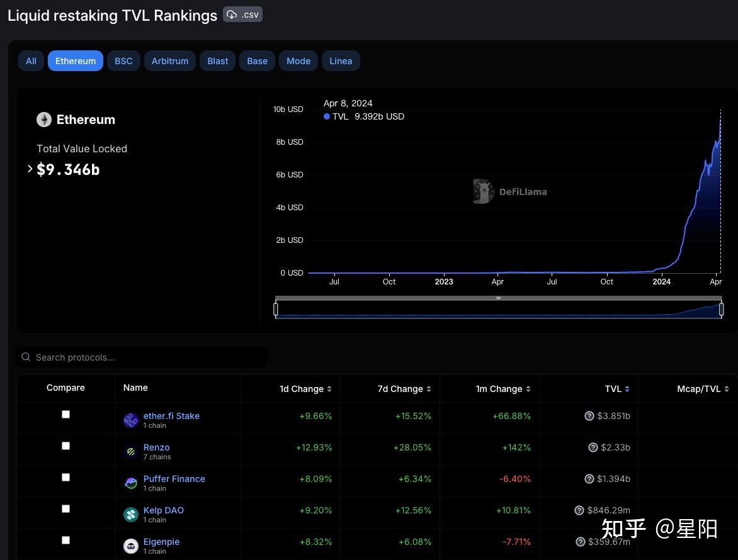Click the +28.05% 7d change for Renzo
Viewport: 738px width, 560px height.
point(412,447)
